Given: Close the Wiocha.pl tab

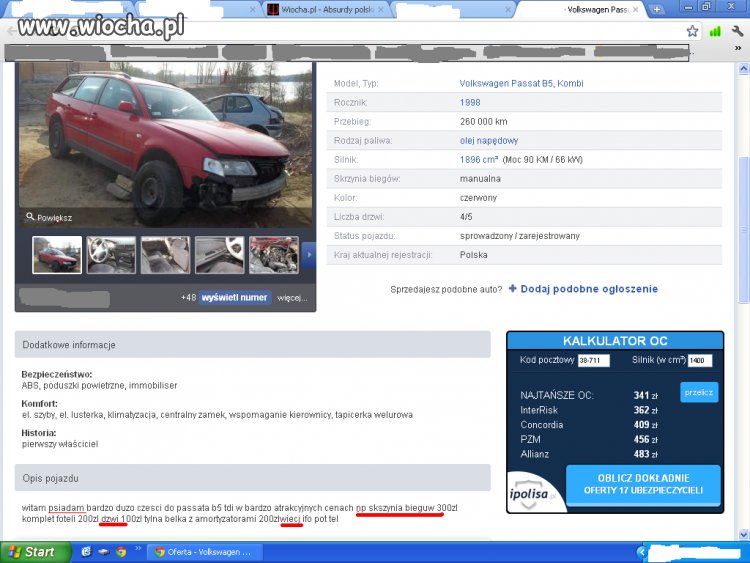Looking at the screenshot, I should [381, 10].
